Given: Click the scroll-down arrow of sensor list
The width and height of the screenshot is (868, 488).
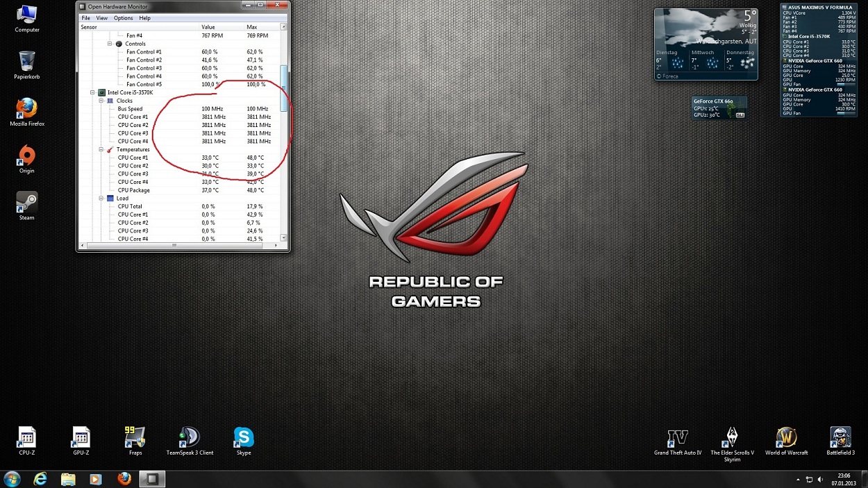Looking at the screenshot, I should (283, 237).
